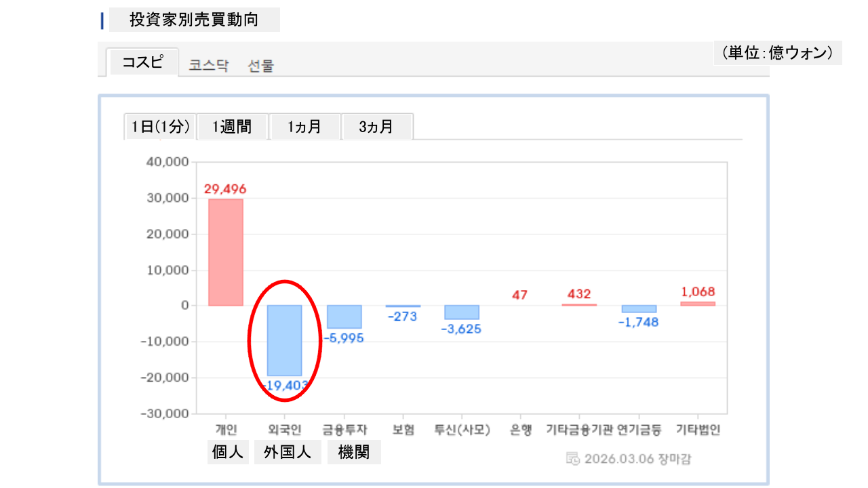Select the コスピ market tab
Screen dimensions: 868x488
(x=143, y=62)
